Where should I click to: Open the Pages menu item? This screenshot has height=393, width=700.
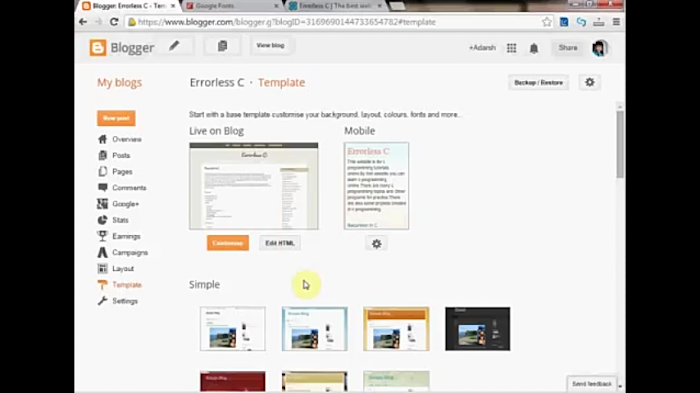[122, 171]
